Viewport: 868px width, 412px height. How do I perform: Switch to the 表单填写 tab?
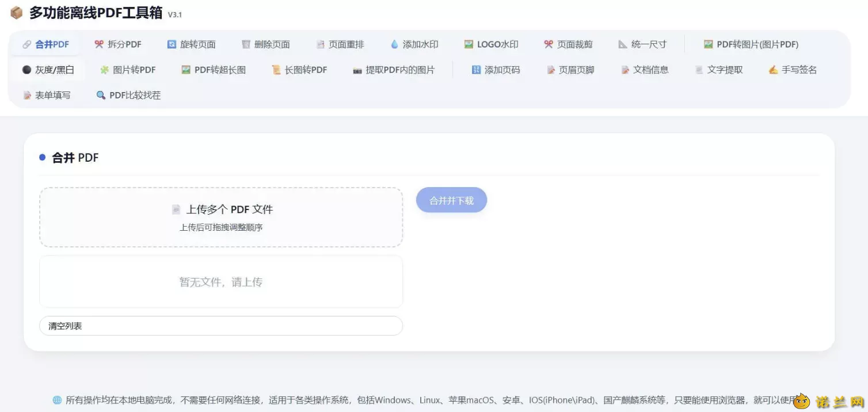click(47, 95)
